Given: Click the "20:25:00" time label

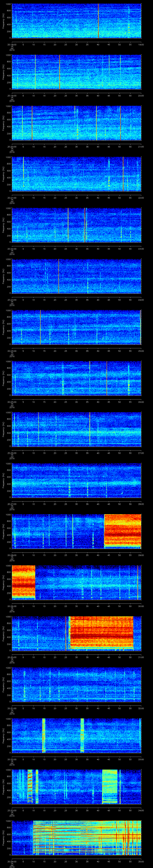Looking at the screenshot, I should coord(12,402).
